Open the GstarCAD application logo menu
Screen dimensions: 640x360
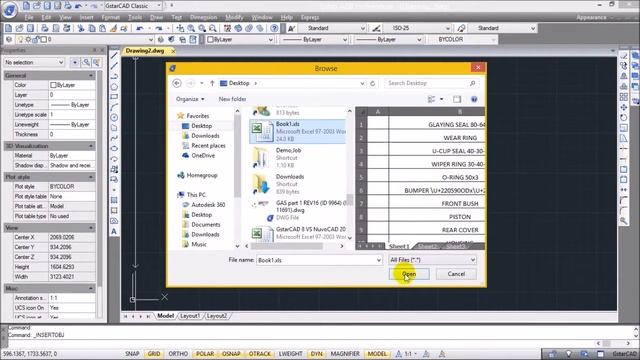click(9, 10)
